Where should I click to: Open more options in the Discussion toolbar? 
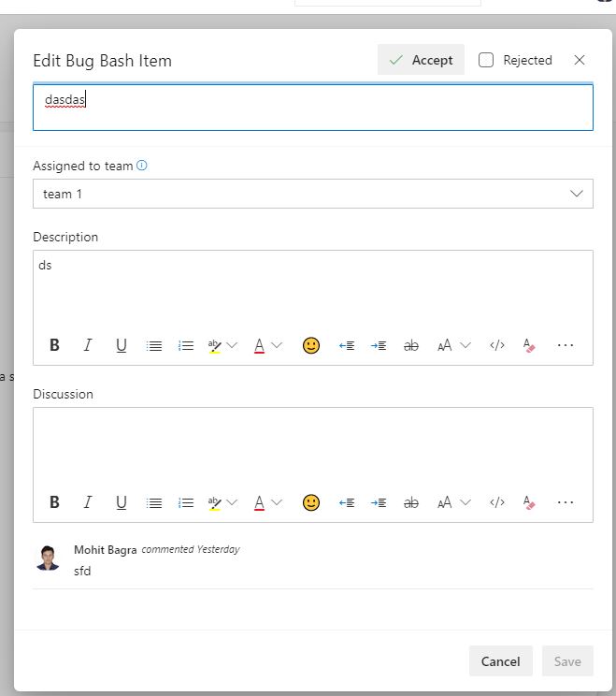tap(566, 502)
